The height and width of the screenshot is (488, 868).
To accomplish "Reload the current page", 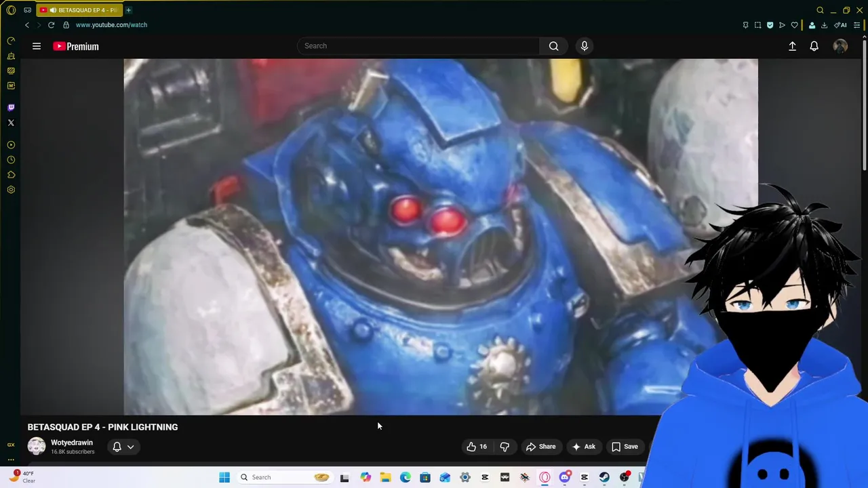I will point(51,25).
